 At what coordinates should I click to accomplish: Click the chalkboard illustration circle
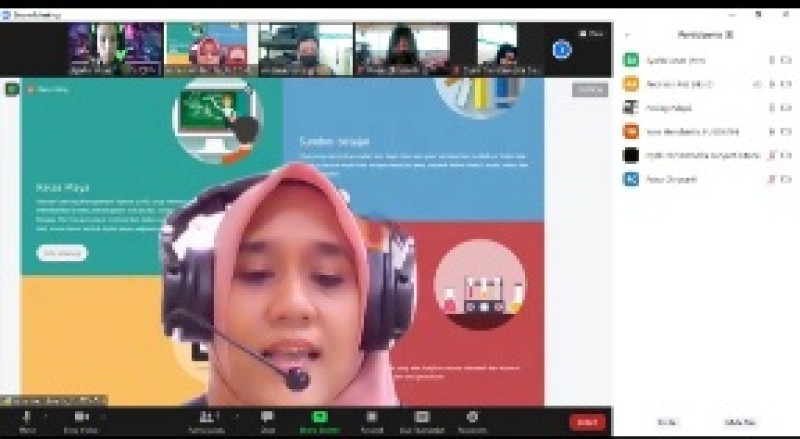218,119
